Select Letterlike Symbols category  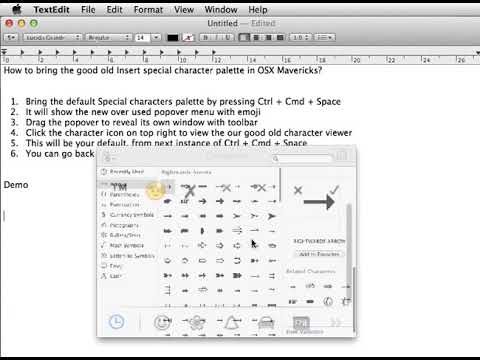(x=127, y=256)
